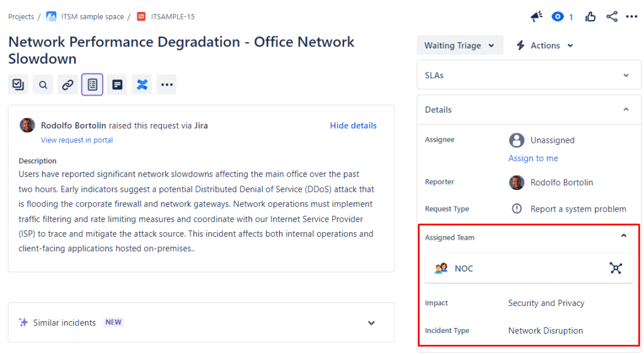
Task: Click the add child issue icon
Action: click(18, 84)
